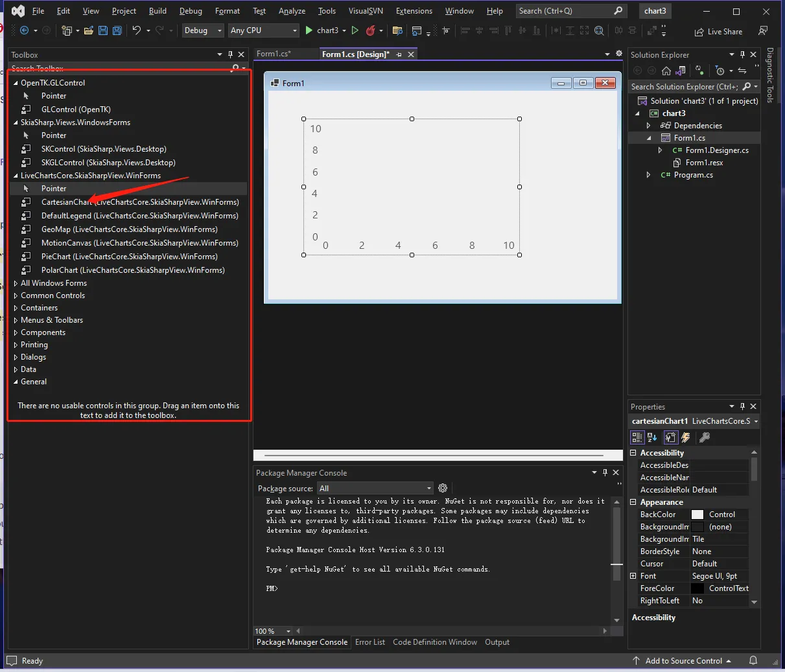Click the Undo arrow icon
Screen dimensions: 785x672
136,30
